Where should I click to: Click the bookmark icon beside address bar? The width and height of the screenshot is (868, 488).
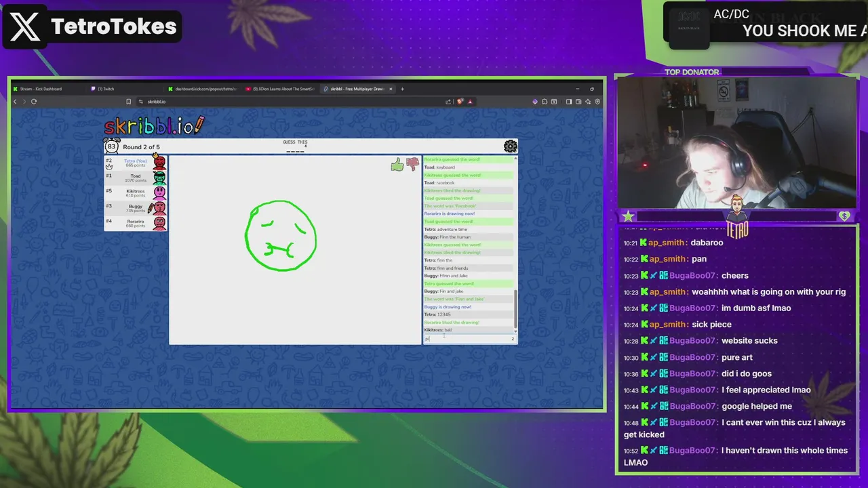128,102
